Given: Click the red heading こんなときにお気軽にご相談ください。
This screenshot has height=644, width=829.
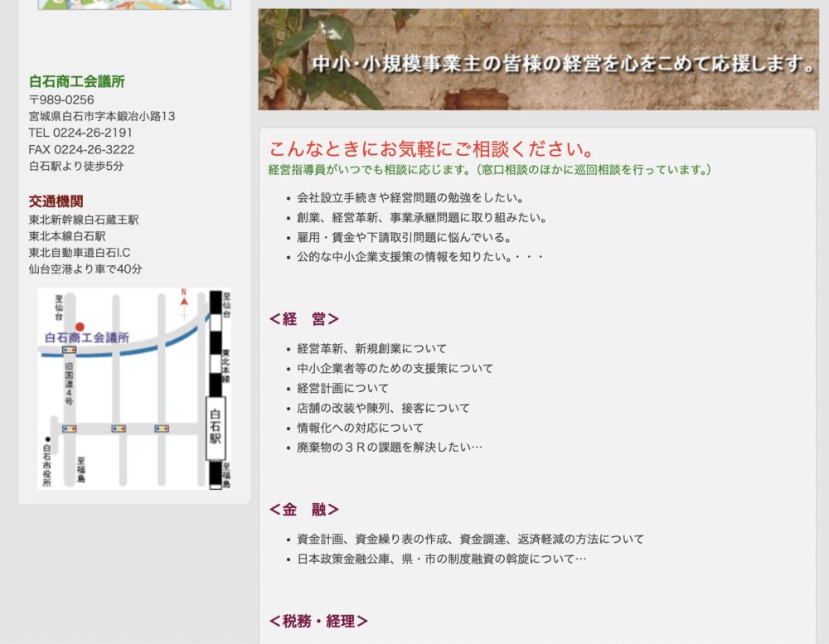Looking at the screenshot, I should [432, 149].
